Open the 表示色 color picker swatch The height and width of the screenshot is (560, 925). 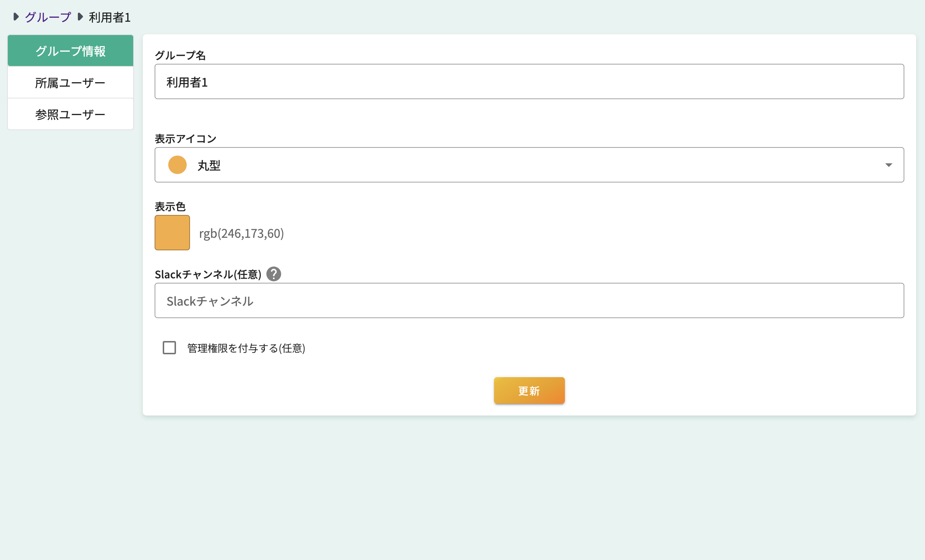pyautogui.click(x=172, y=233)
